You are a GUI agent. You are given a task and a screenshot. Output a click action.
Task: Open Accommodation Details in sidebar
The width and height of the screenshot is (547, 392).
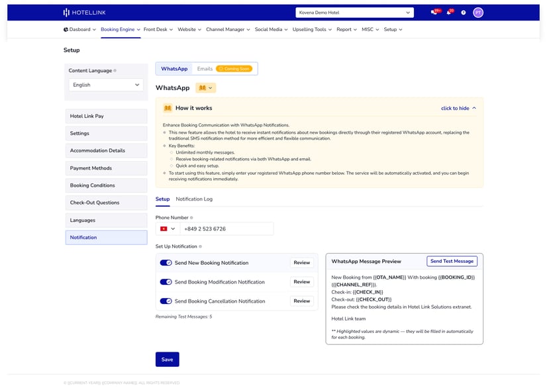click(x=107, y=151)
